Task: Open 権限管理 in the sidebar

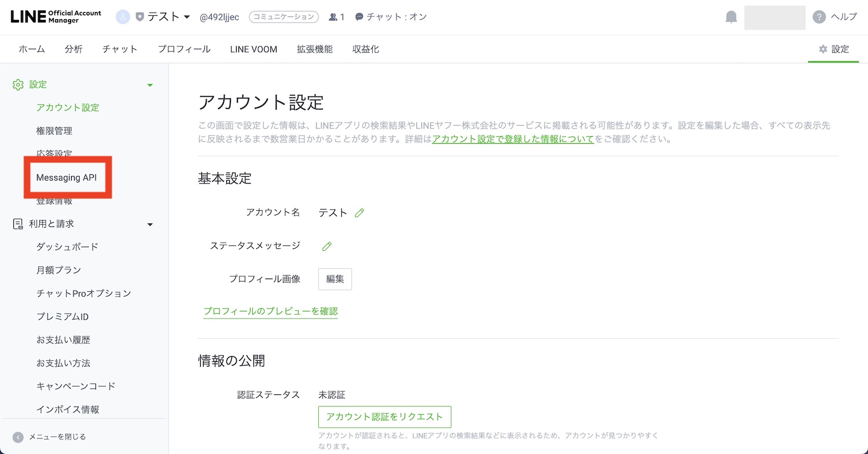Action: pyautogui.click(x=54, y=131)
